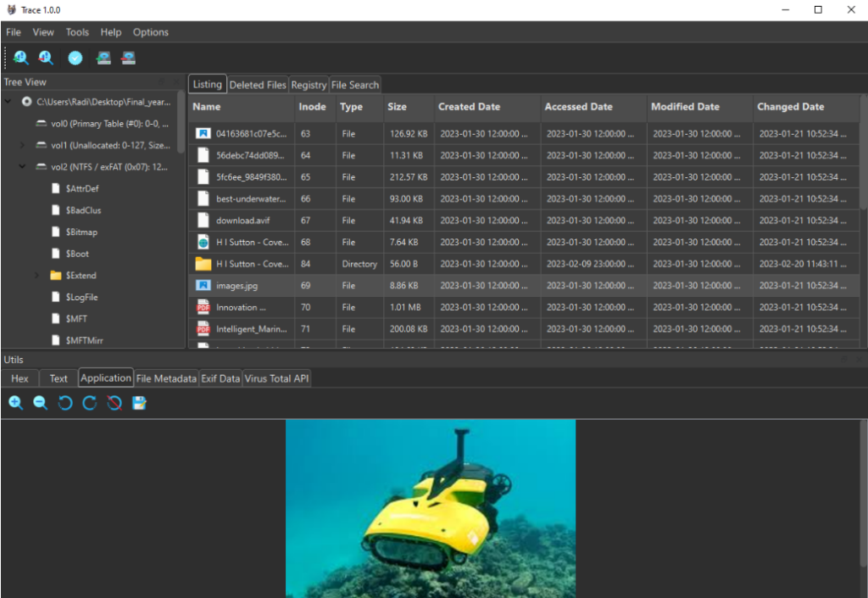The image size is (868, 598).
Task: Select the 56debc74dd089 file name
Action: 250,155
